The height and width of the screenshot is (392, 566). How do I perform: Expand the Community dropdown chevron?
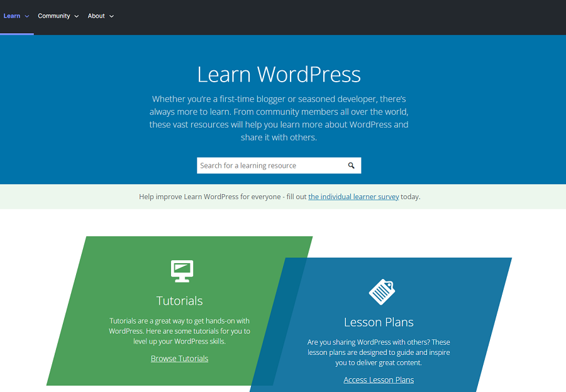click(x=77, y=16)
